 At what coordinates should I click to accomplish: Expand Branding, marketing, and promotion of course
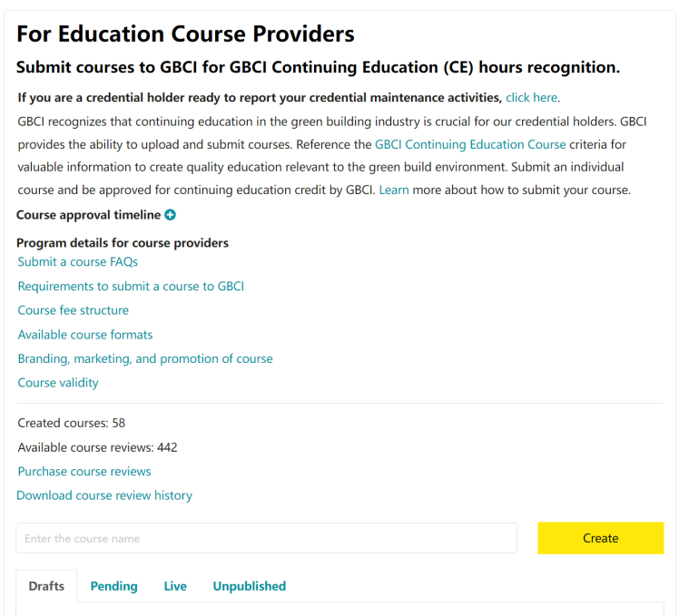145,358
